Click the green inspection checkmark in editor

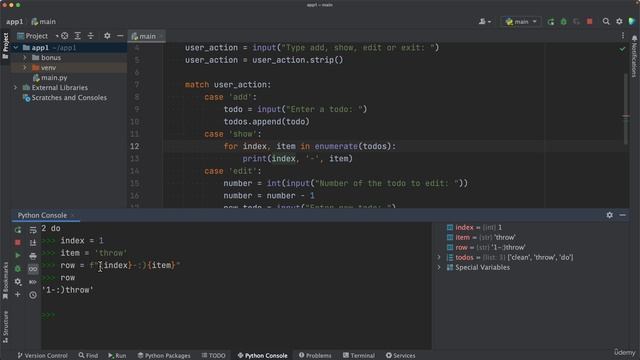click(622, 49)
